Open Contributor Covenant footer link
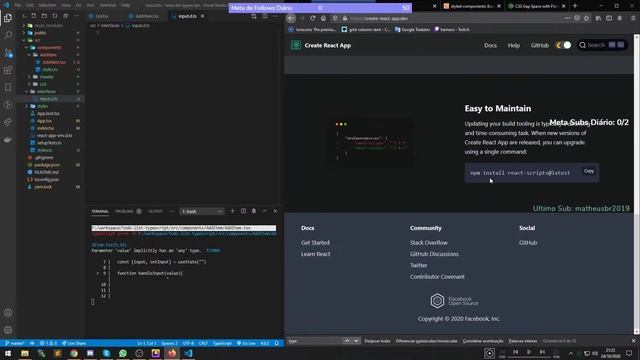This screenshot has height=360, width=640. click(437, 277)
